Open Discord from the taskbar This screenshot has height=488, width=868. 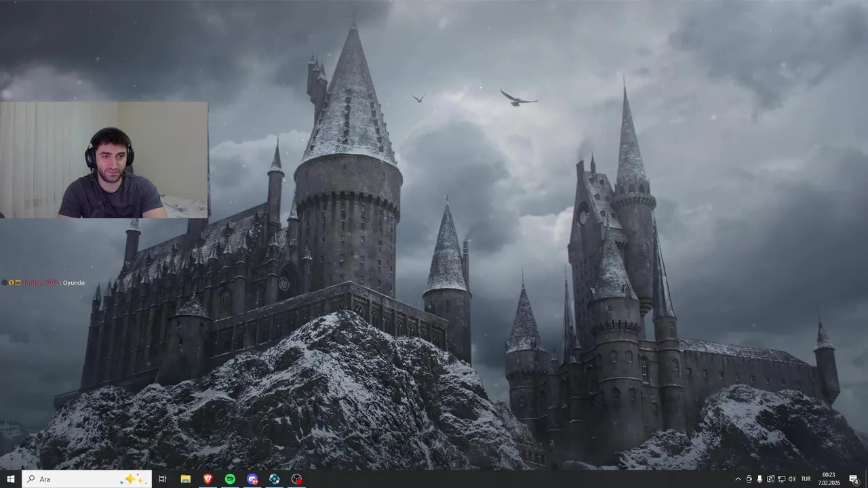[252, 479]
